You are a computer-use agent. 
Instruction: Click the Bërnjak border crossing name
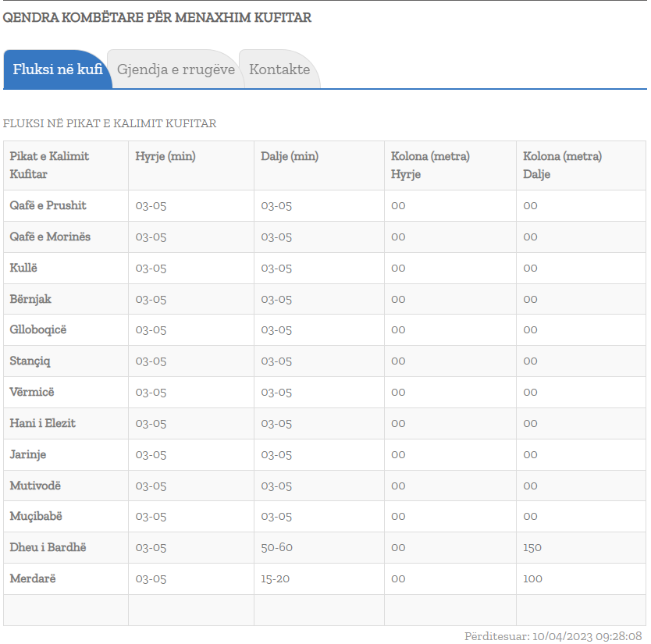[x=30, y=299]
